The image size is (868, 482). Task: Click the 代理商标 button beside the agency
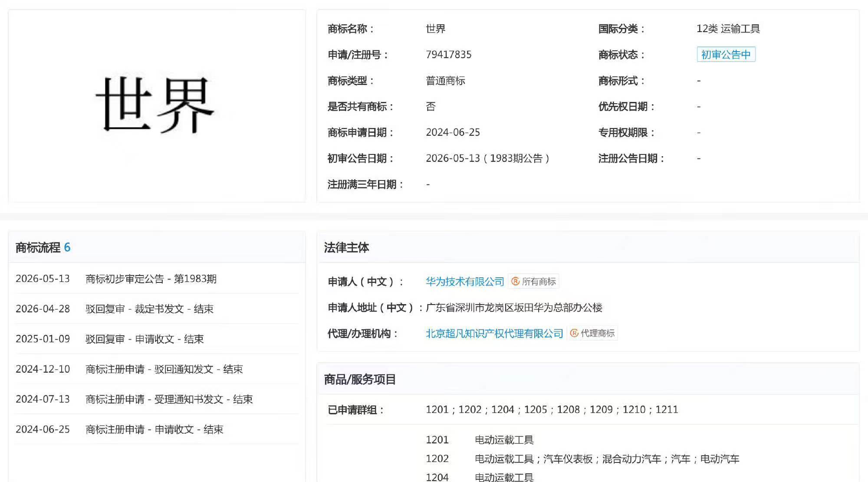[592, 333]
